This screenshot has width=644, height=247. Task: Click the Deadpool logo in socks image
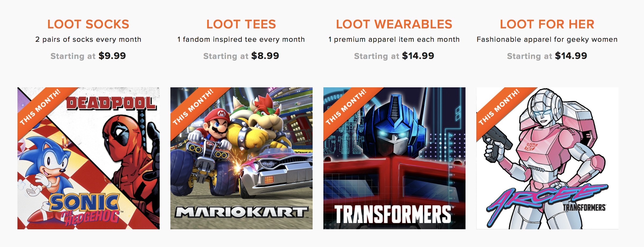click(x=111, y=103)
